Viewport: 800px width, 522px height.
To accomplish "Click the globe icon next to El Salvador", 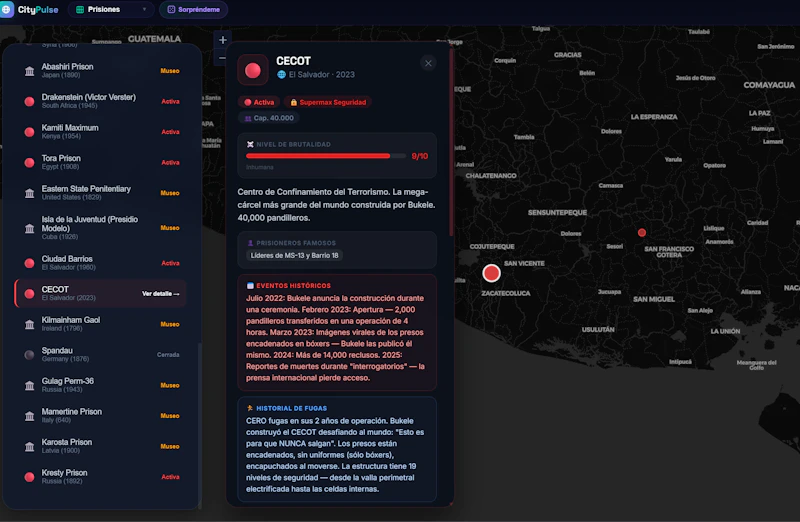I will 281,74.
